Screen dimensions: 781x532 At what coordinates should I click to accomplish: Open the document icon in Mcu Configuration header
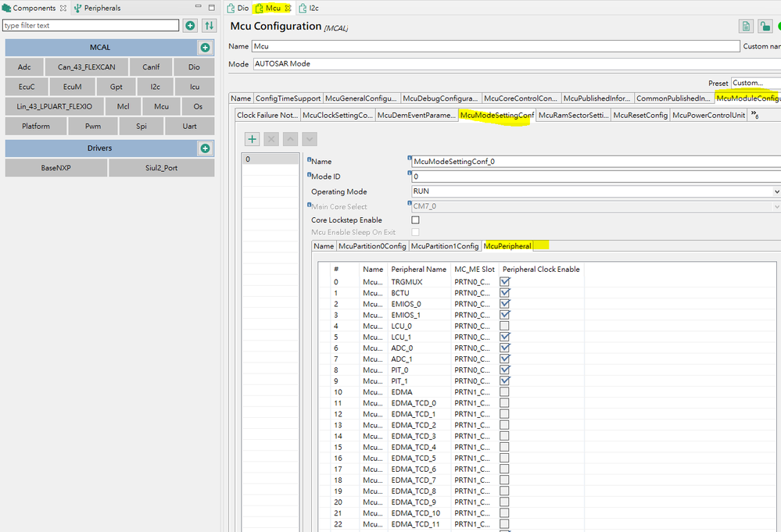(x=746, y=27)
